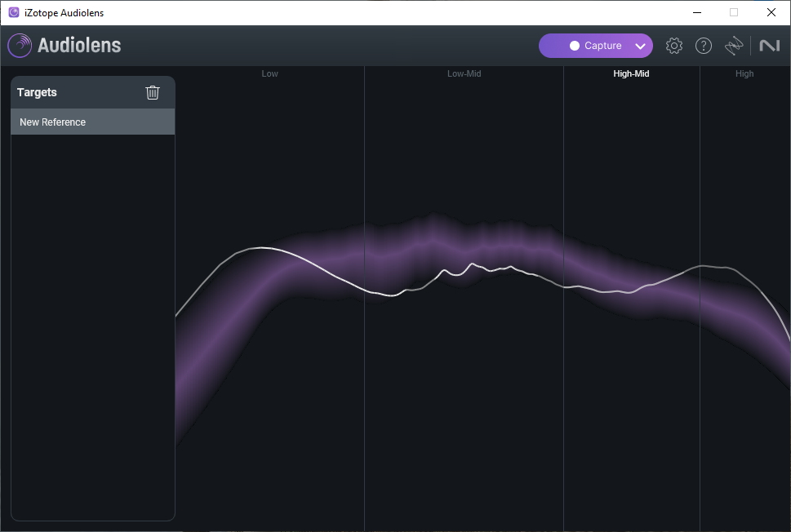791x532 pixels.
Task: Open help with the question mark icon
Action: (x=703, y=46)
